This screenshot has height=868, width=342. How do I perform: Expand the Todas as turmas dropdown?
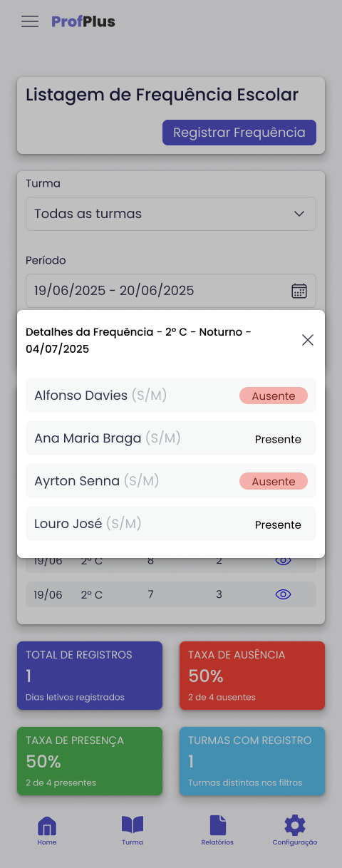pyautogui.click(x=171, y=214)
